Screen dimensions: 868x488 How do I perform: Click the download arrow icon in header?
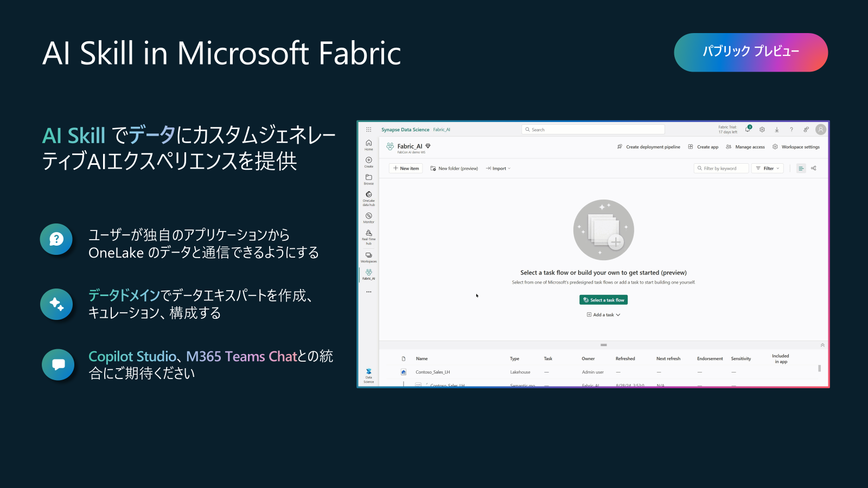coord(777,130)
